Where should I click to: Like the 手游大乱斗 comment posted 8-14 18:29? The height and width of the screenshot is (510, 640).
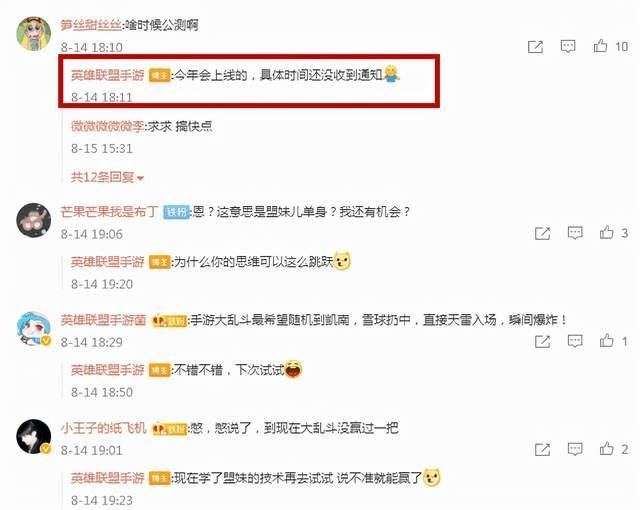pos(607,340)
